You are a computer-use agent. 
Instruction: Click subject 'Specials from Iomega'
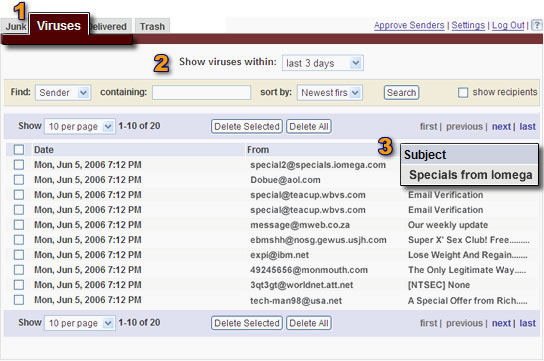tap(470, 175)
